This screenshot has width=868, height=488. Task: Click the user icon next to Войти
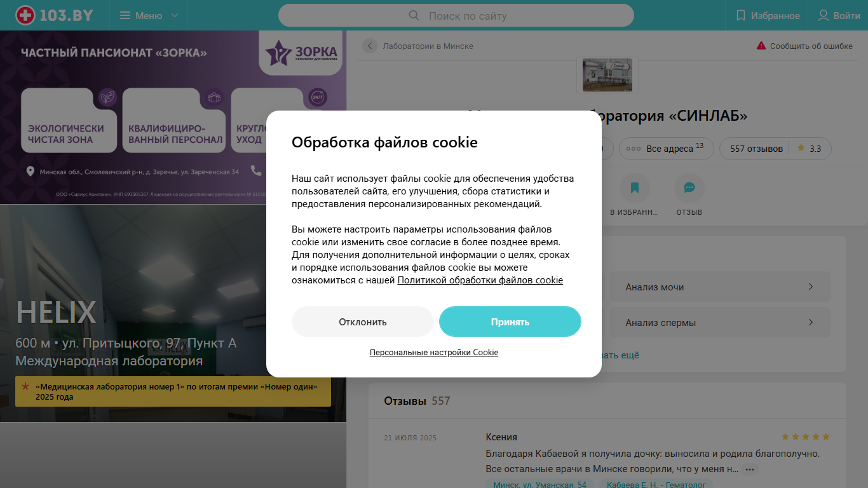point(823,15)
